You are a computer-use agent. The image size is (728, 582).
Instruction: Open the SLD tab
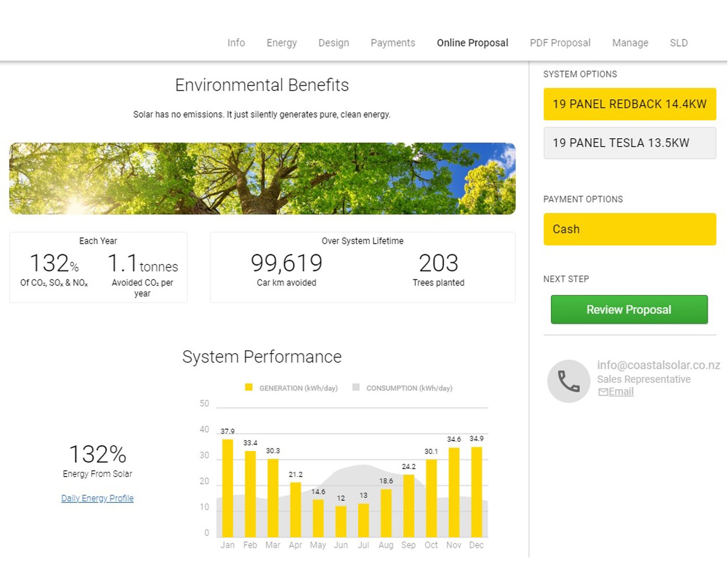[x=678, y=43]
